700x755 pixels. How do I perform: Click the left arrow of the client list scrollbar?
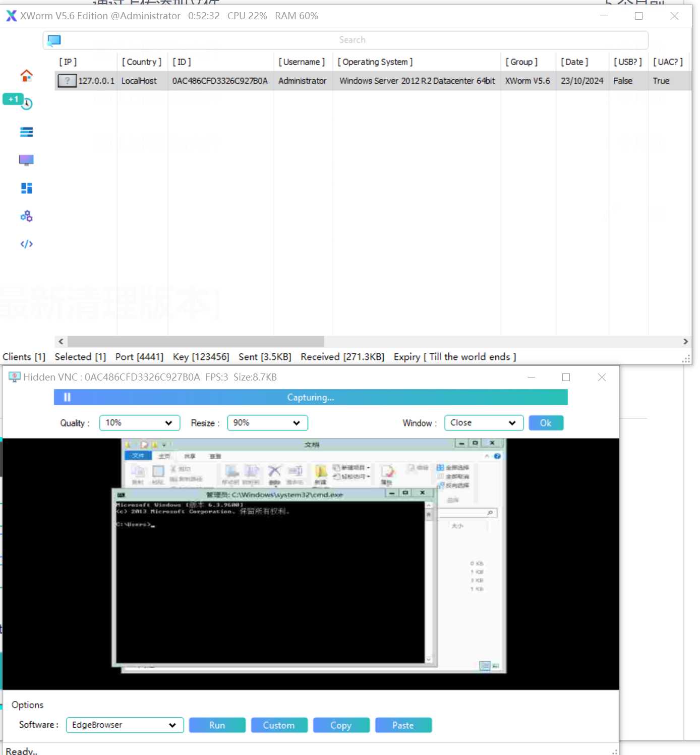pyautogui.click(x=61, y=342)
